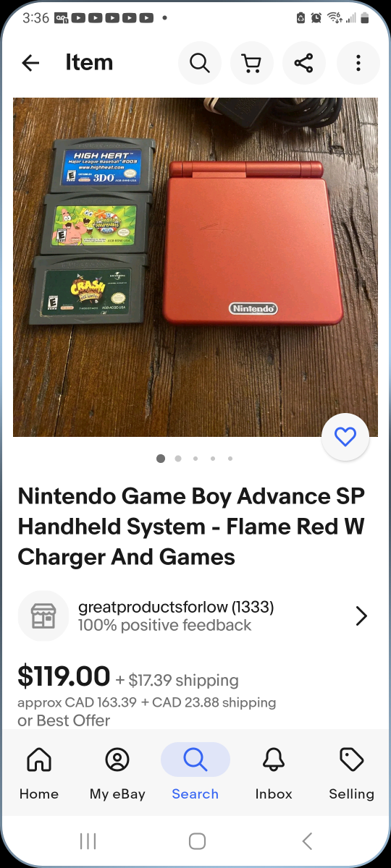Select the last image page dot

[x=230, y=459]
